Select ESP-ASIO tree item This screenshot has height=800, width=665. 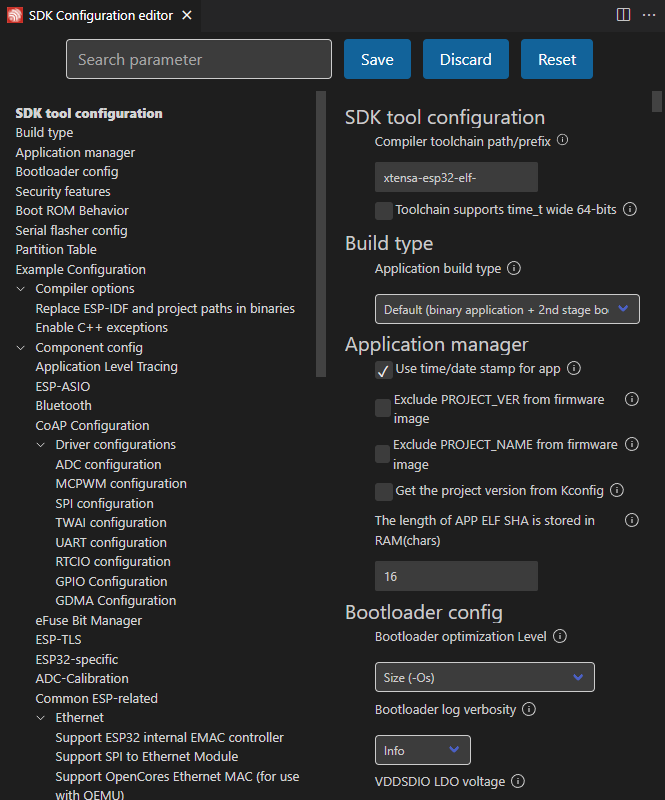63,387
